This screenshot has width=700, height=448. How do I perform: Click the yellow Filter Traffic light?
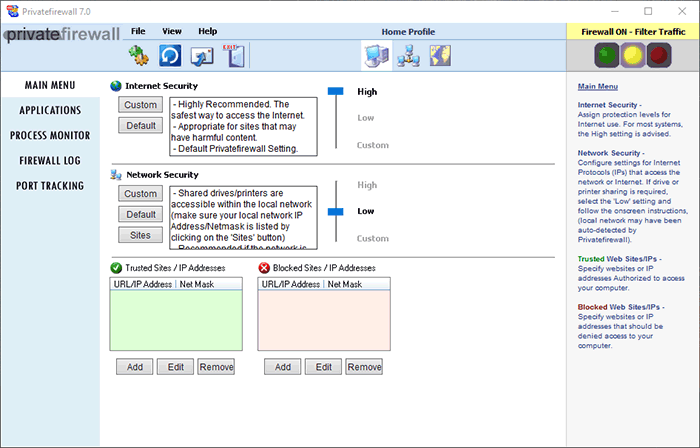[633, 55]
